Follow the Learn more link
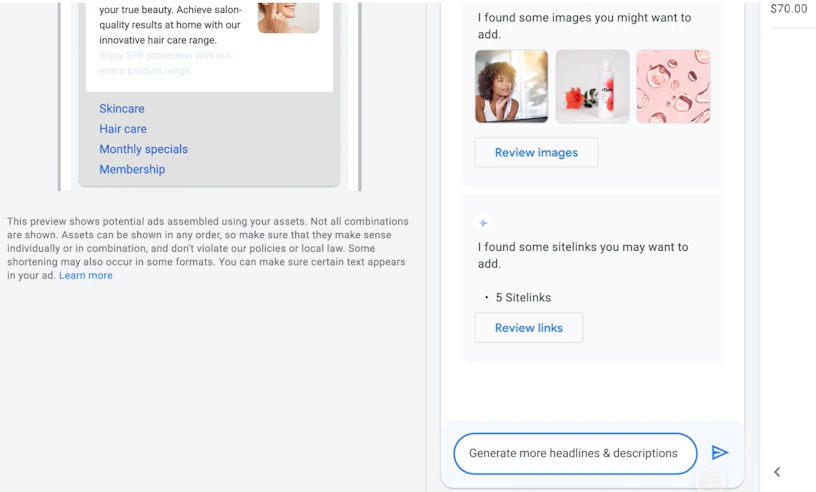 pyautogui.click(x=86, y=275)
